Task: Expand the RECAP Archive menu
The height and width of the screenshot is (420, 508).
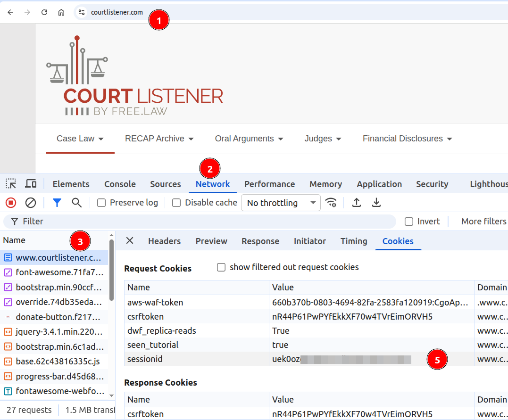Action: click(x=159, y=139)
